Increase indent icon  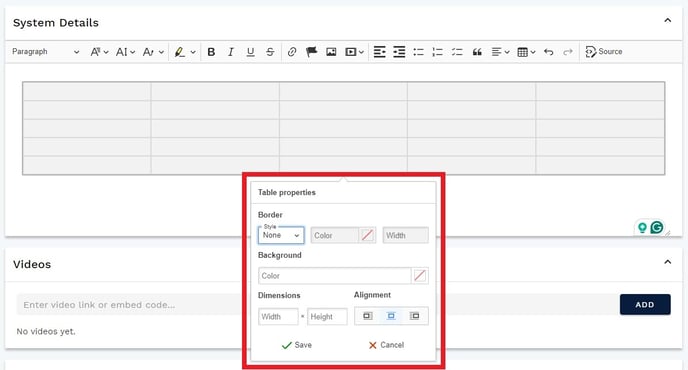[x=399, y=52]
